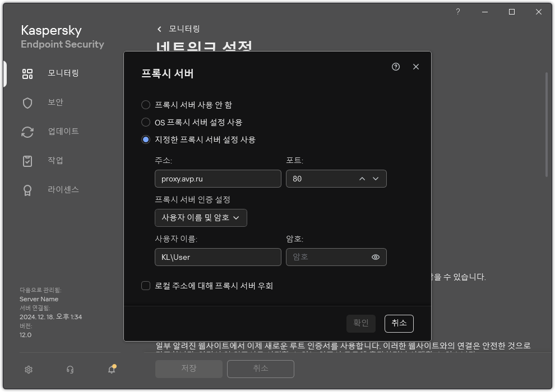Select OS 프록시 서버 설정 사용 option
The image size is (555, 392).
click(x=146, y=122)
